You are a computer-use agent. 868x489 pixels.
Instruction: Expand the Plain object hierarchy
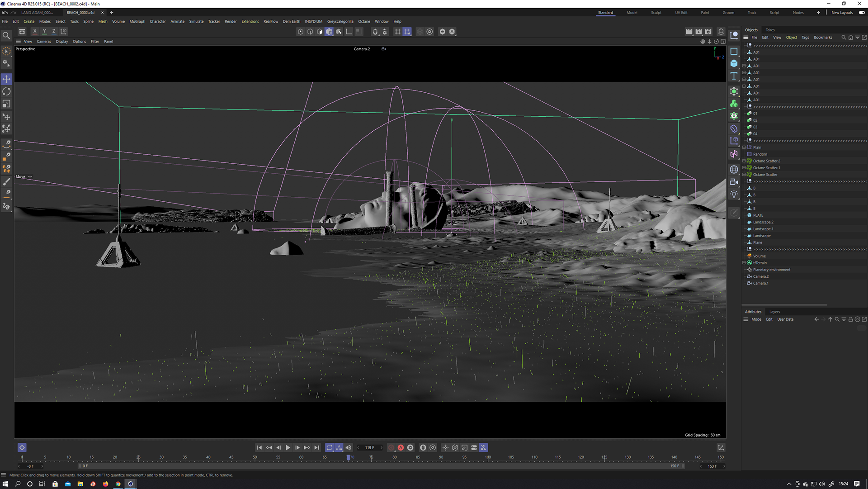[x=744, y=147]
